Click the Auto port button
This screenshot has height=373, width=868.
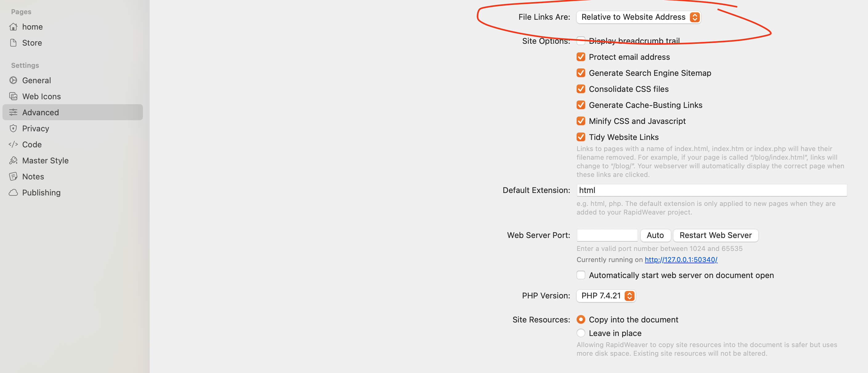[x=655, y=236]
